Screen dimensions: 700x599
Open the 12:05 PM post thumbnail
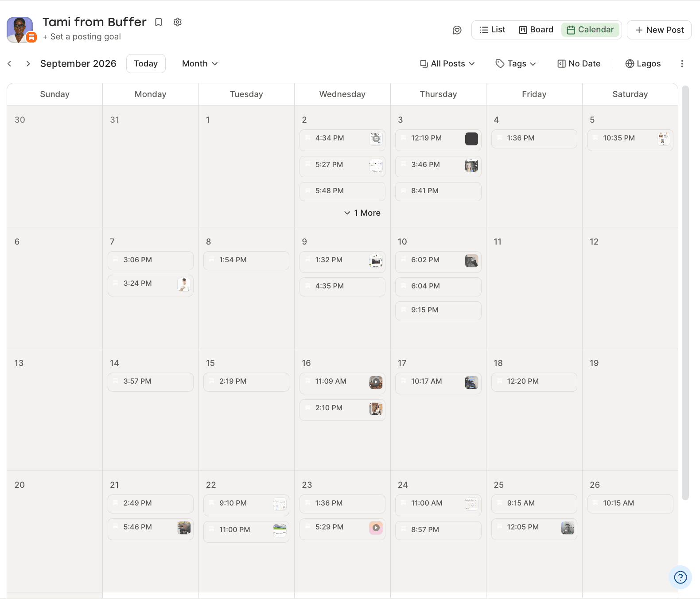point(568,528)
